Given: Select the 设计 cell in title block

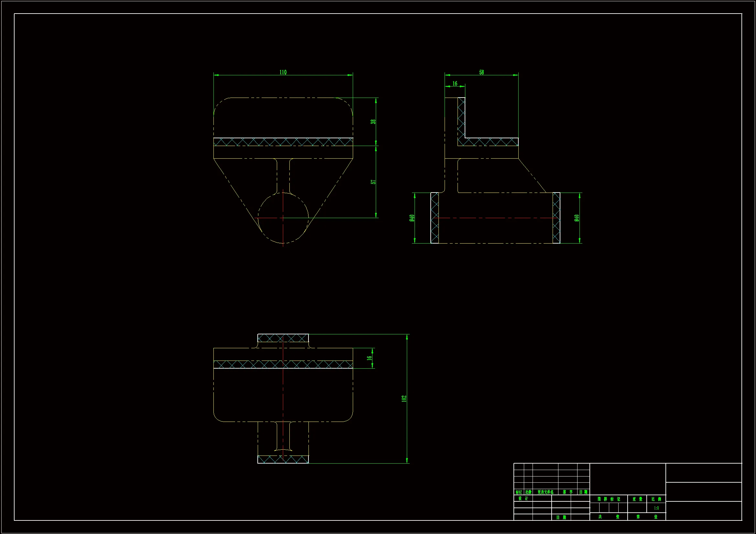Looking at the screenshot, I should 523,498.
